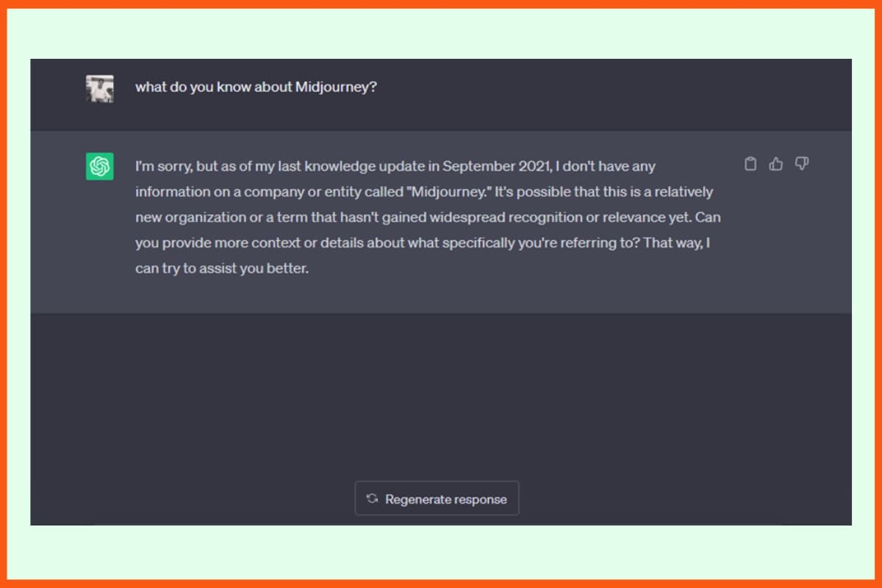Image resolution: width=882 pixels, height=588 pixels.
Task: Click the phrase "That way, I" in response
Action: click(676, 243)
